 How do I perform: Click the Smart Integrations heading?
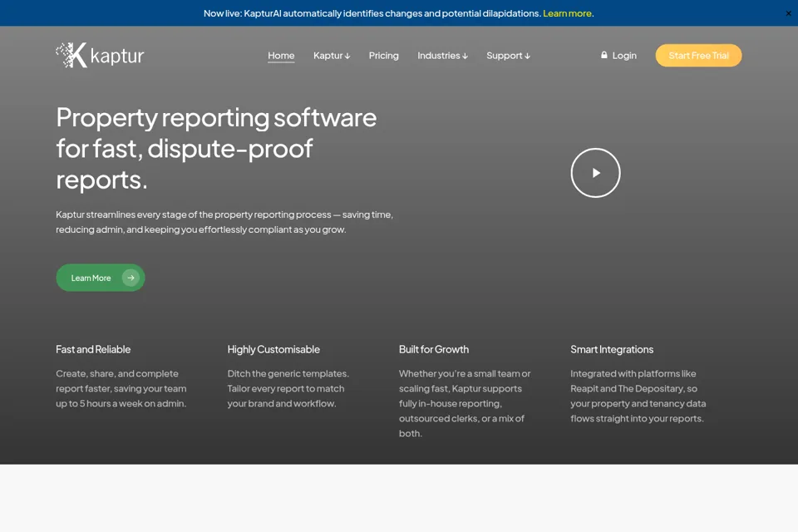(x=612, y=349)
